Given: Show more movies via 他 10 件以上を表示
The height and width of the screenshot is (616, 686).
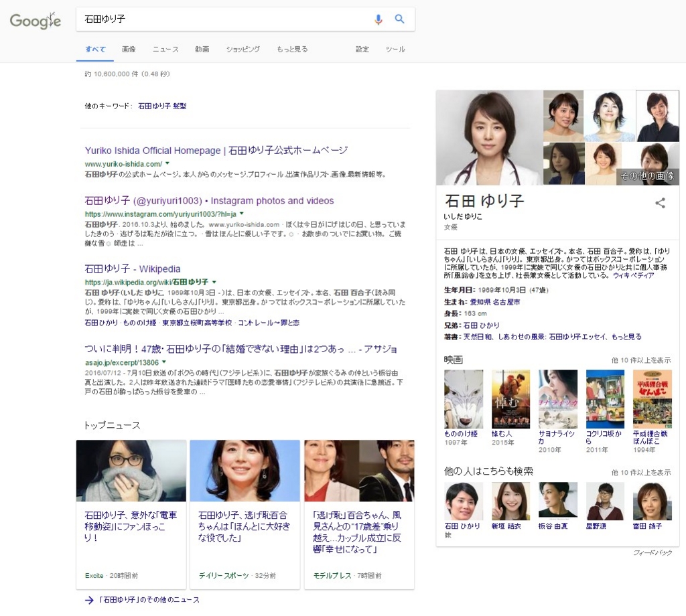Looking at the screenshot, I should (x=641, y=360).
